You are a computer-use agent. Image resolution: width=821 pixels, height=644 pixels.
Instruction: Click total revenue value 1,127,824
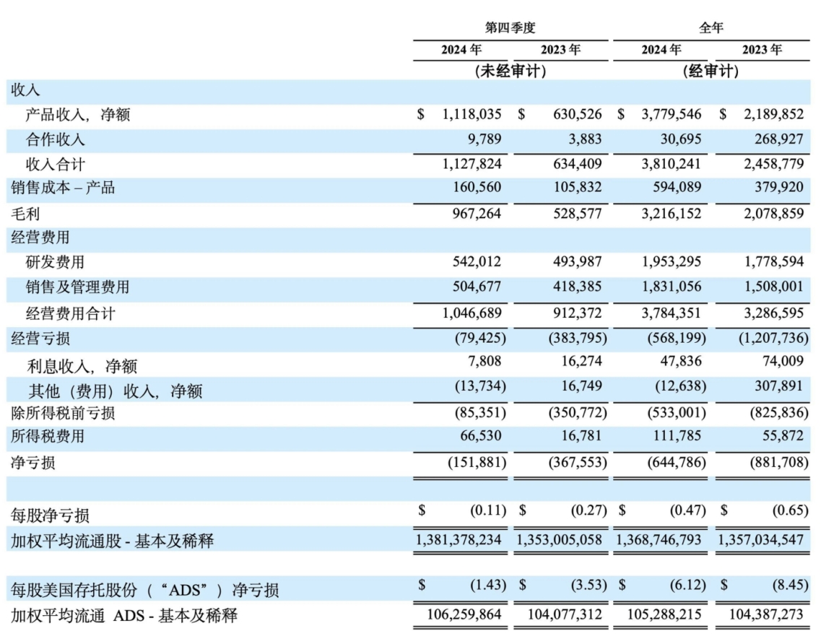[x=472, y=164]
